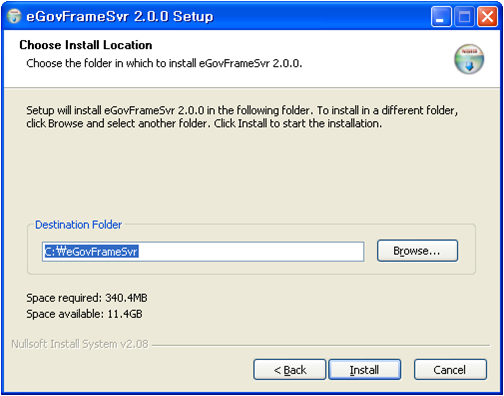
Task: Start the installation with the Install button
Action: (364, 370)
